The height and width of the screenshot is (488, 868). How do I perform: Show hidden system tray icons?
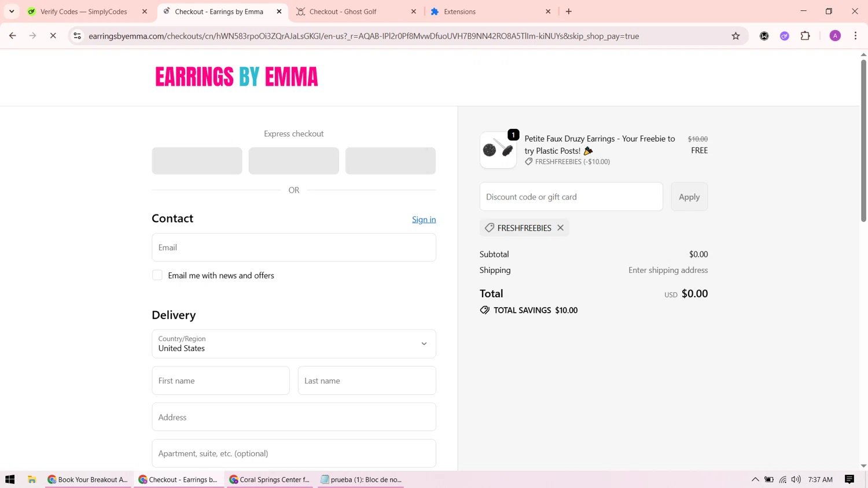(x=755, y=479)
